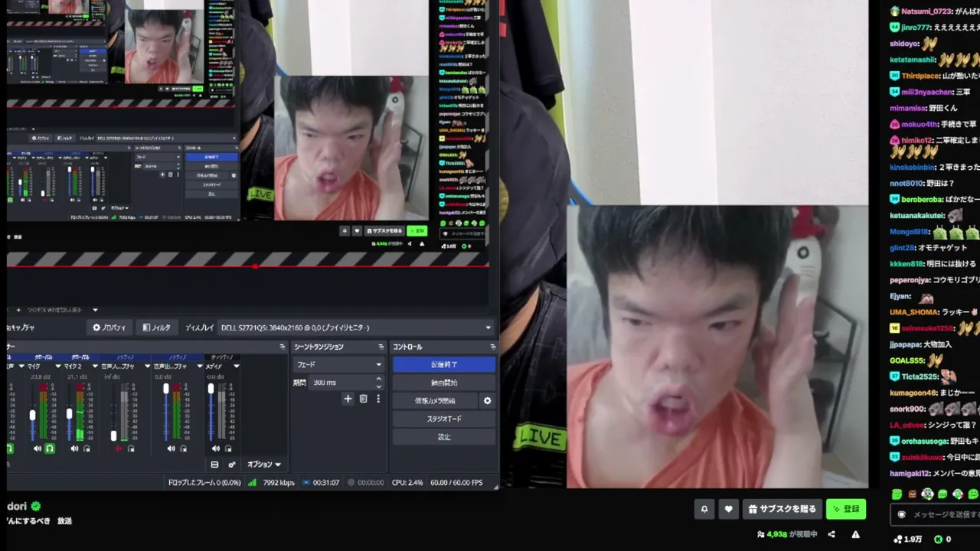Viewport: 980px width, 551px height.
Task: Click the サブスクを贈る gift sub button
Action: 781,509
